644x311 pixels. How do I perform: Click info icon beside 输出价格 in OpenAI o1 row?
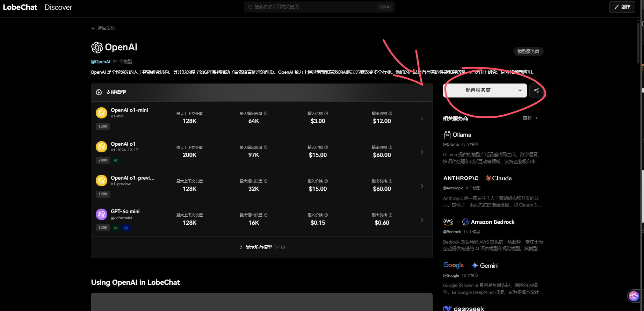[391, 147]
